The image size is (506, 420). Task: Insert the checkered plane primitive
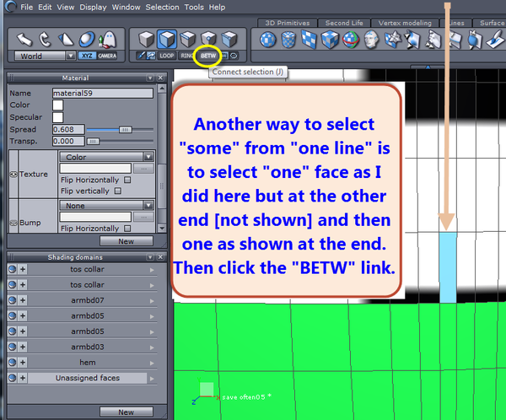309,40
